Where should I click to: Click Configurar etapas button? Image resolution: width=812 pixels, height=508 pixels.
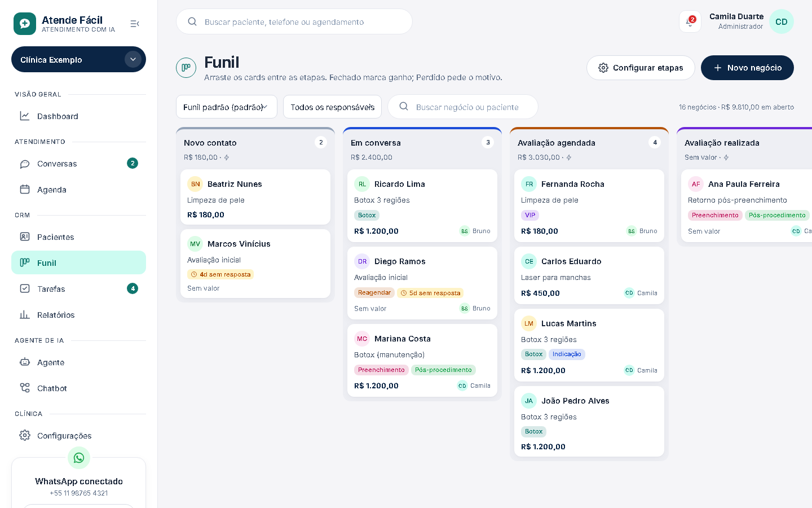click(641, 68)
